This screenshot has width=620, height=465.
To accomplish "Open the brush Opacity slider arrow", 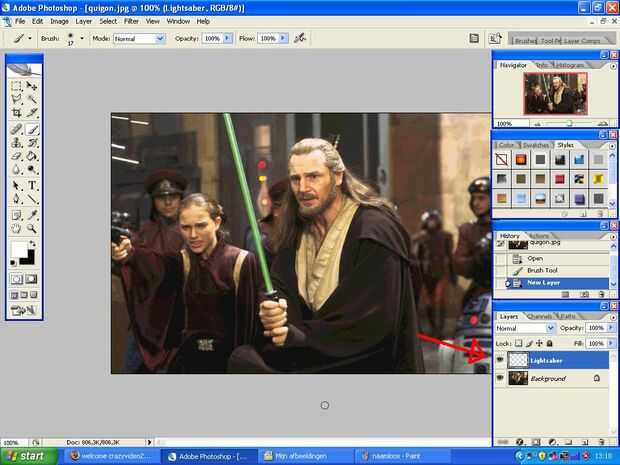I will pyautogui.click(x=227, y=38).
